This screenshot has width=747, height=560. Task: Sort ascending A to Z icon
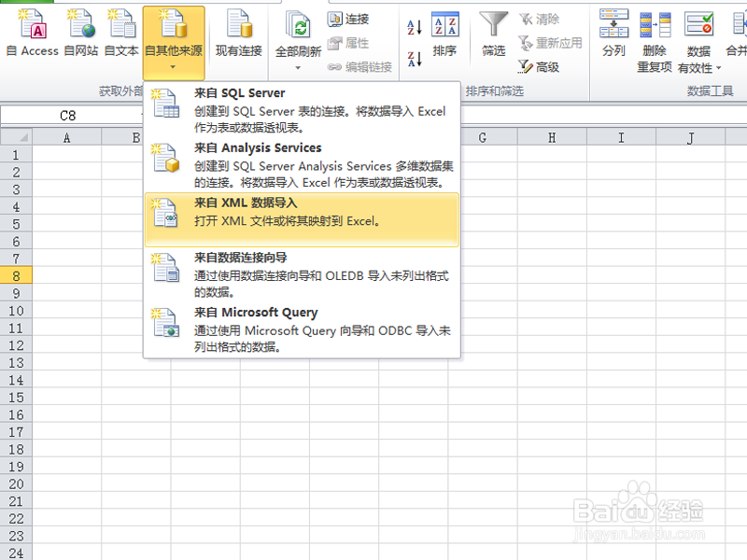(415, 27)
